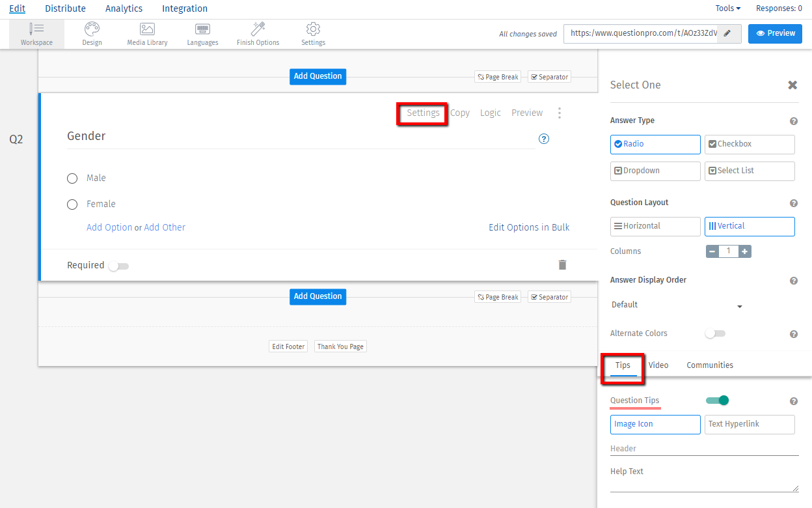812x508 pixels.
Task: Open the Tools dropdown menu
Action: (727, 8)
